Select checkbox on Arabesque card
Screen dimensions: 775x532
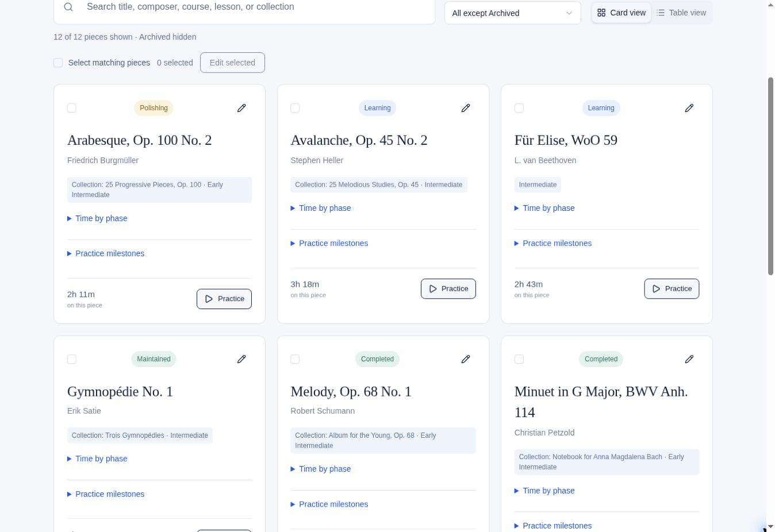pyautogui.click(x=72, y=108)
